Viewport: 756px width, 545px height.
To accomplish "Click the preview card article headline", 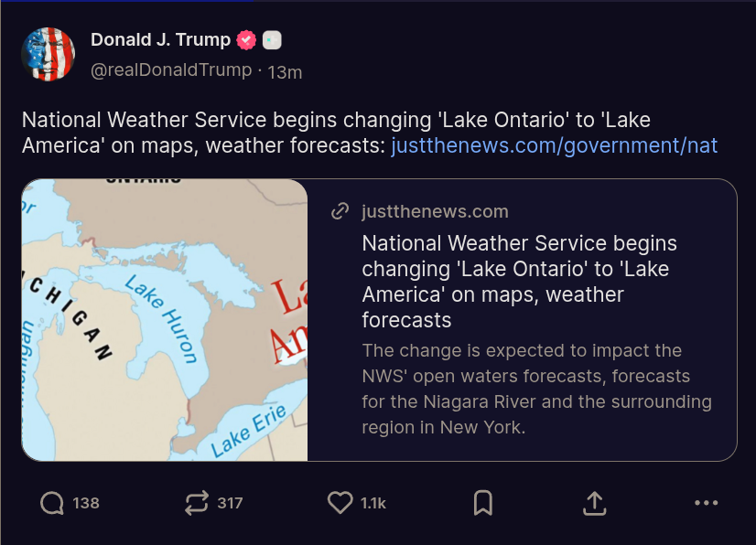I will pos(519,282).
